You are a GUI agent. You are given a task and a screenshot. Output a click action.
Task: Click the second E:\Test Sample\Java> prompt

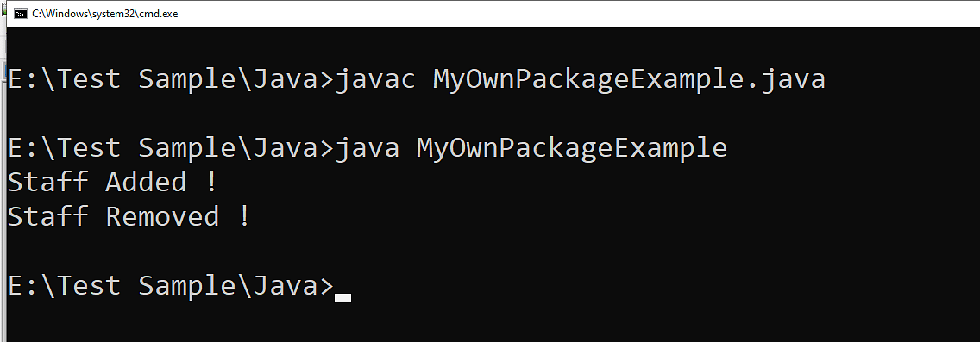pyautogui.click(x=172, y=148)
